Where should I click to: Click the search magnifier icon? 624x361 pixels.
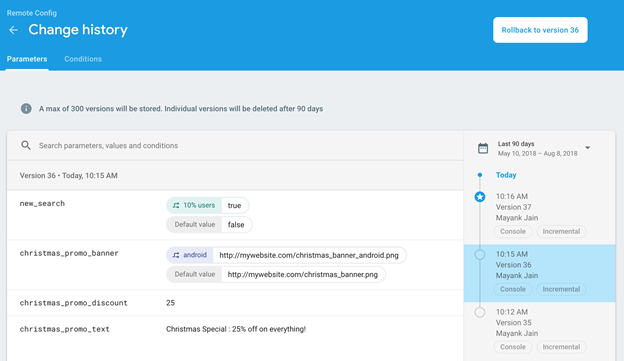(26, 145)
